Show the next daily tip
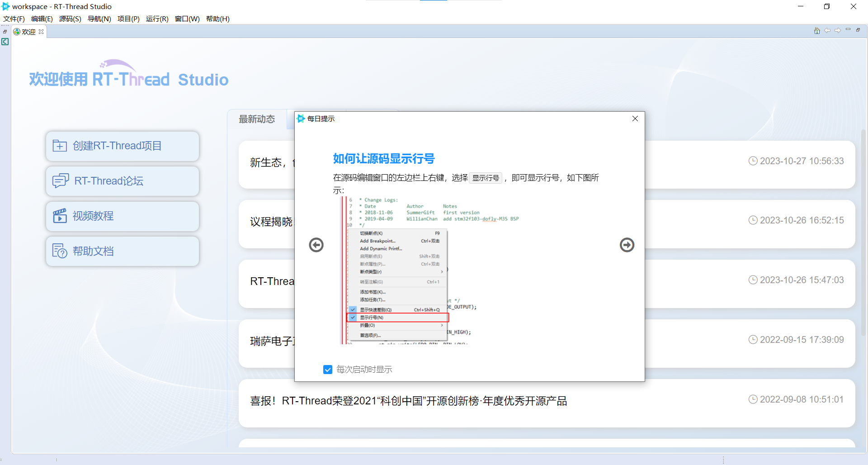This screenshot has width=868, height=465. 627,245
